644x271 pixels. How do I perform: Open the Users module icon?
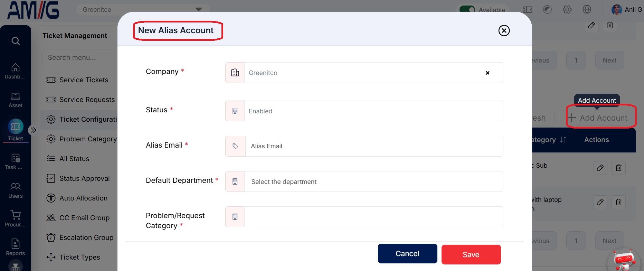point(15,190)
